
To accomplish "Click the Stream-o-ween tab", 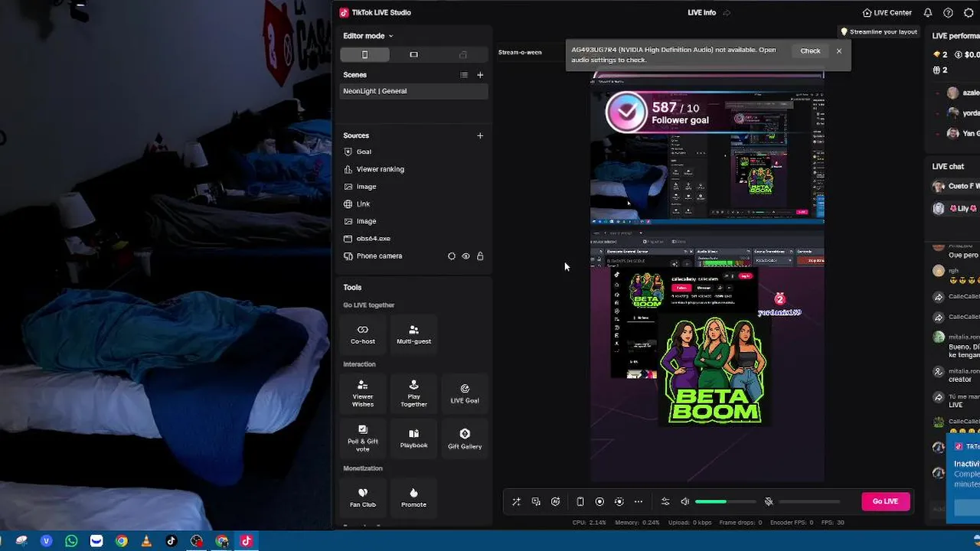I will pyautogui.click(x=520, y=52).
